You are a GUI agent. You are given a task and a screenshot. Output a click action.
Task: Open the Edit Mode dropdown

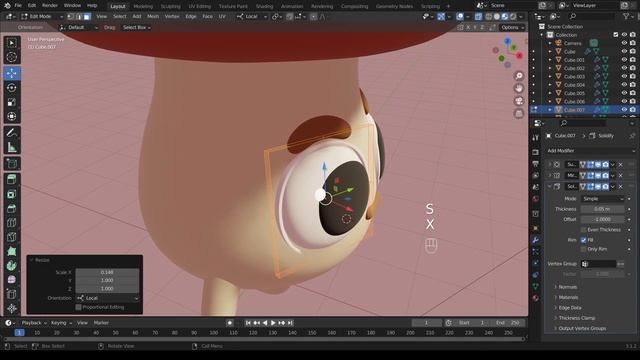point(42,17)
